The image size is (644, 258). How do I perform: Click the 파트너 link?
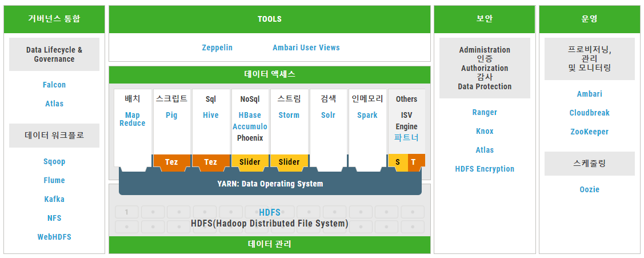point(407,138)
